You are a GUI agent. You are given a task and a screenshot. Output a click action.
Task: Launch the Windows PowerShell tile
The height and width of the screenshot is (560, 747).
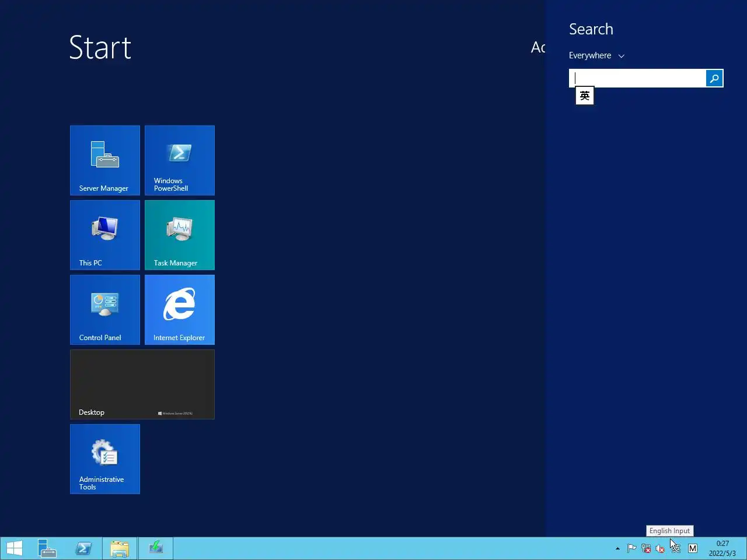tap(180, 160)
